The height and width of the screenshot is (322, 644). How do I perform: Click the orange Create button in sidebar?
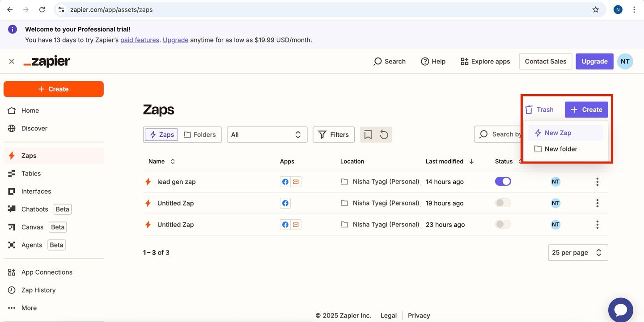click(x=54, y=89)
